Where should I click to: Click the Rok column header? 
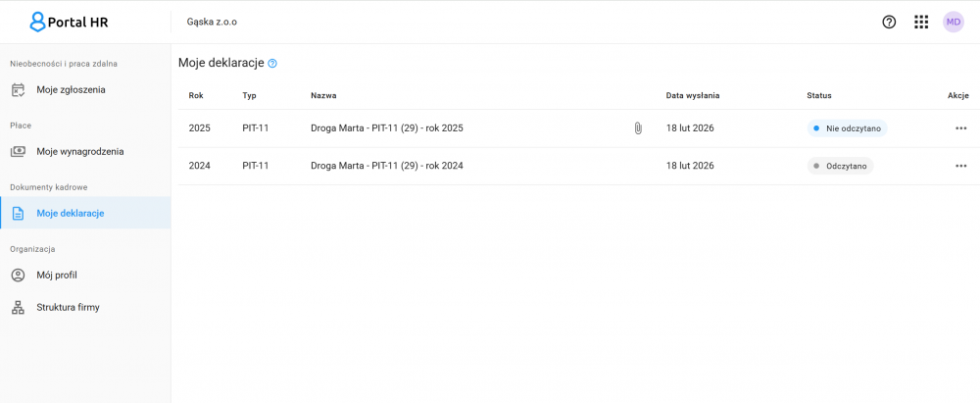(196, 95)
